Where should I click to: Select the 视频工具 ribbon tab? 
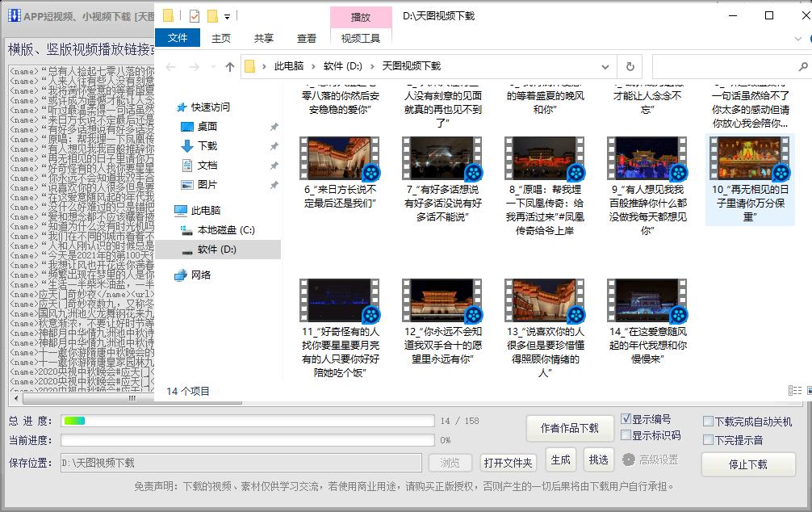point(361,38)
